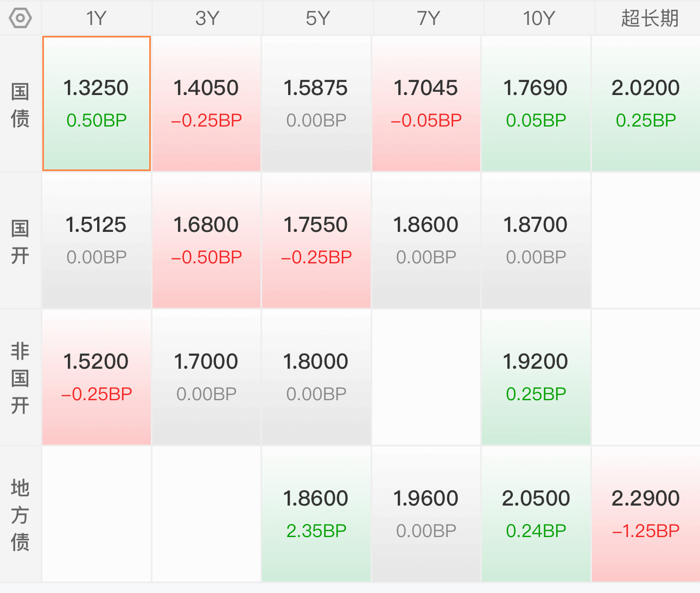Select 非国开 1Y cell showing 1.5200
700x593 pixels.
(x=97, y=377)
